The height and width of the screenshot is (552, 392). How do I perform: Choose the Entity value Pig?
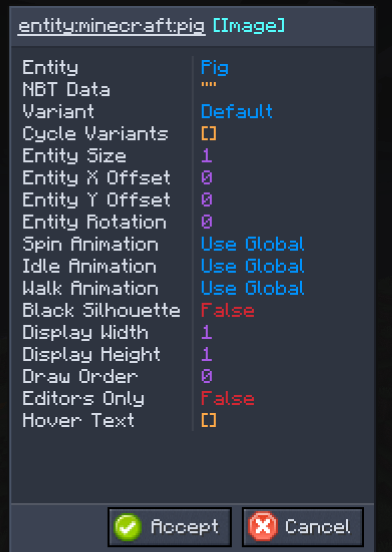pyautogui.click(x=214, y=68)
